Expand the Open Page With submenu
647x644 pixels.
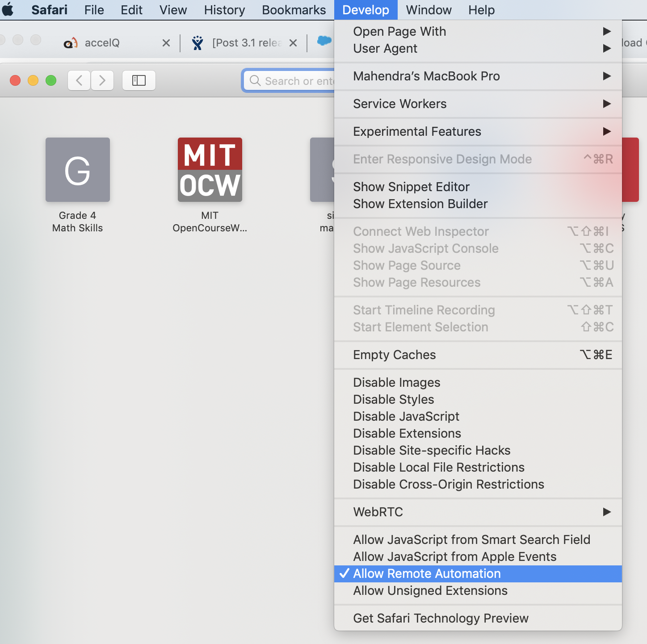(478, 31)
